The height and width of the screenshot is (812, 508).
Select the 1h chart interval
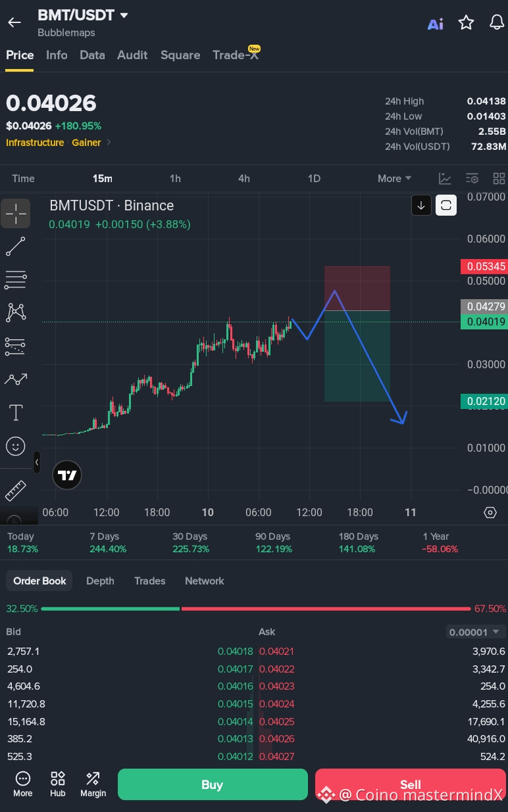pyautogui.click(x=175, y=179)
